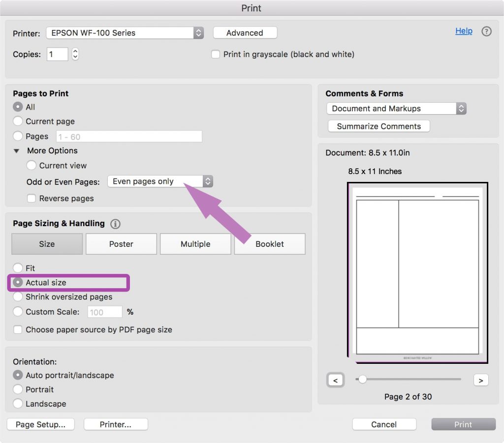Open the Odd or Even Pages dropdown
The image size is (504, 443).
[x=160, y=181]
